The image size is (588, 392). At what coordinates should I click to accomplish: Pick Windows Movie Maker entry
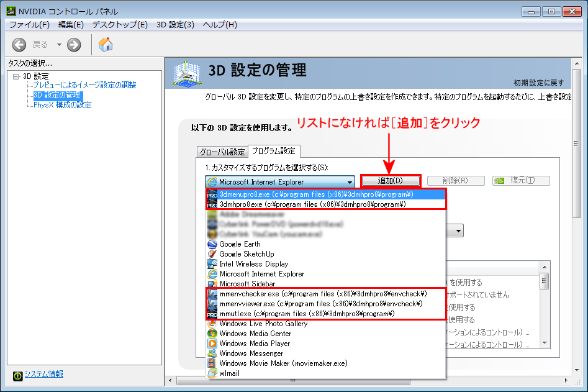point(283,363)
